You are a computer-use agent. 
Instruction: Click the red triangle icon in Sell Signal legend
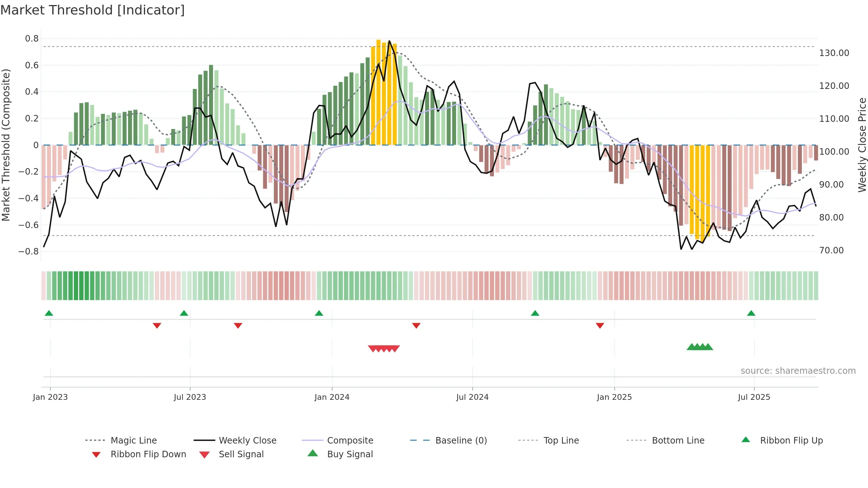click(x=204, y=455)
